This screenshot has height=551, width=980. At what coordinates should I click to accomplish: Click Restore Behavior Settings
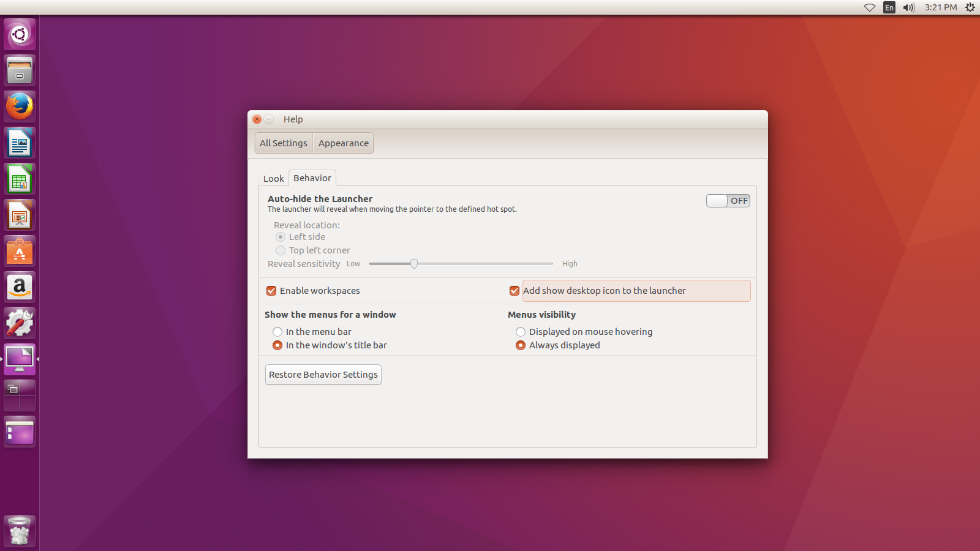pos(323,375)
